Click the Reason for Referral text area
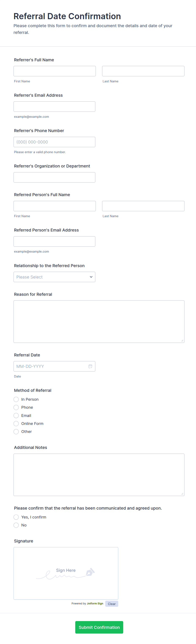196x644 pixels. pos(99,321)
